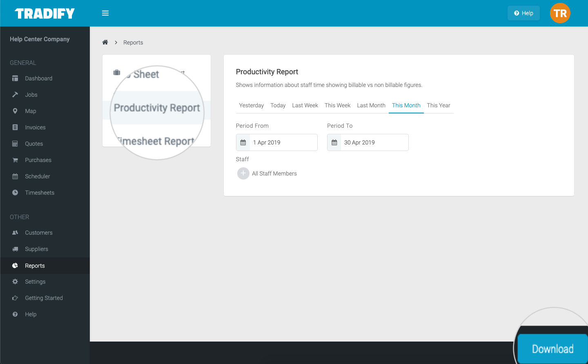
Task: Click the Getting Started thumbs-up icon
Action: click(x=15, y=298)
